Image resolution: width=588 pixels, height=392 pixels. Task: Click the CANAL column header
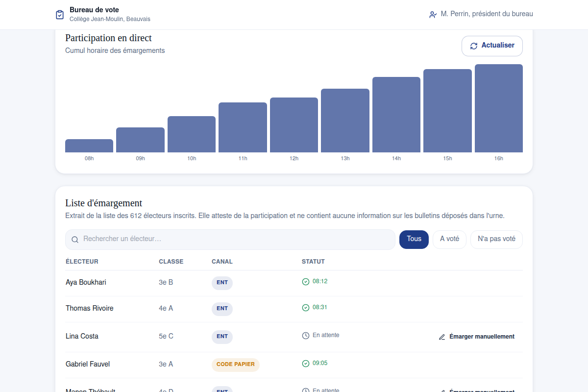click(x=222, y=262)
